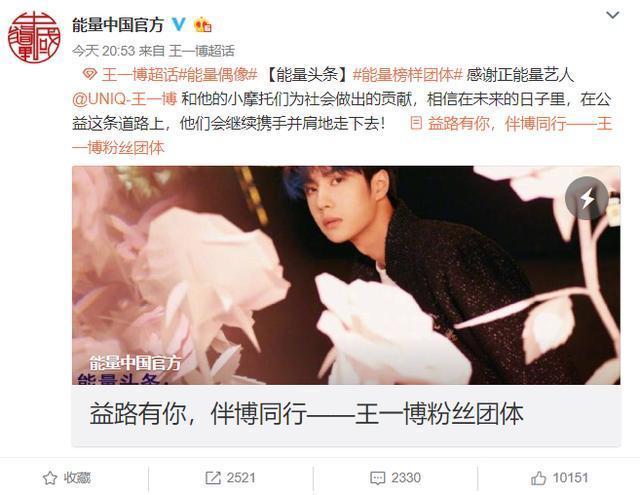Open the 王一博超话 source link
The height and width of the screenshot is (495, 640).
[202, 51]
